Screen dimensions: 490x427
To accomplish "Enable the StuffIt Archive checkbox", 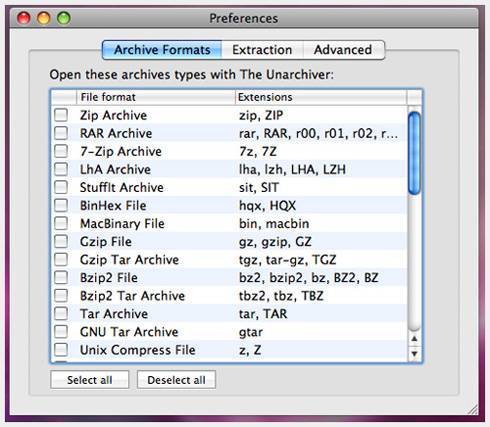I will coord(61,187).
